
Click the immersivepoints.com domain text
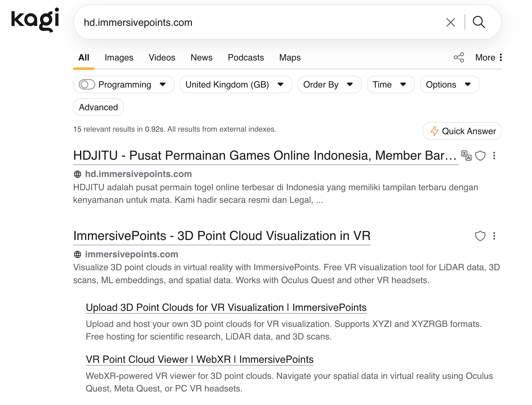132,254
